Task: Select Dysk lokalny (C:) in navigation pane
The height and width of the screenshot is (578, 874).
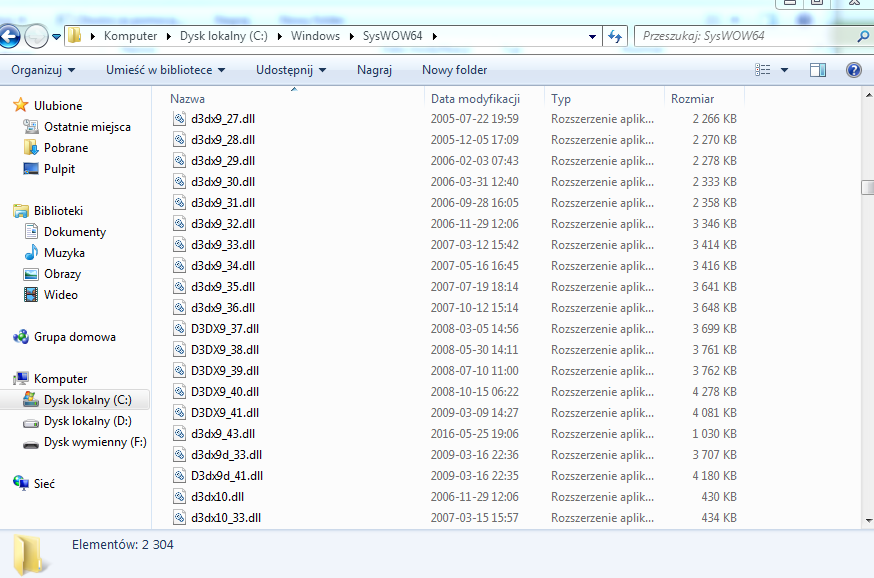Action: (x=88, y=400)
